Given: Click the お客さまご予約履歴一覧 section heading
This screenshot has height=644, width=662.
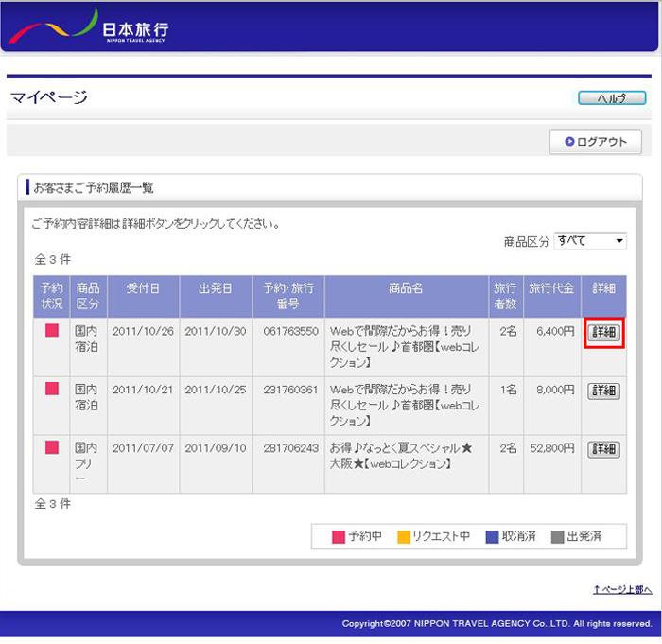Looking at the screenshot, I should (94, 187).
